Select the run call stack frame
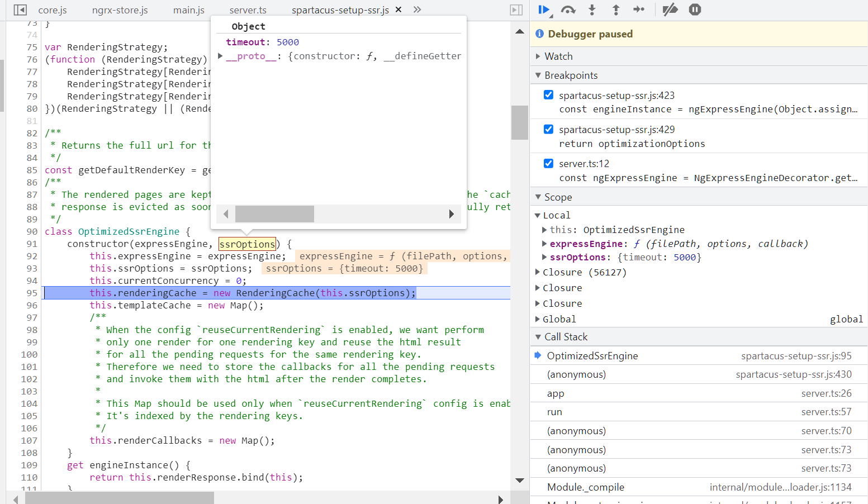 pos(699,412)
